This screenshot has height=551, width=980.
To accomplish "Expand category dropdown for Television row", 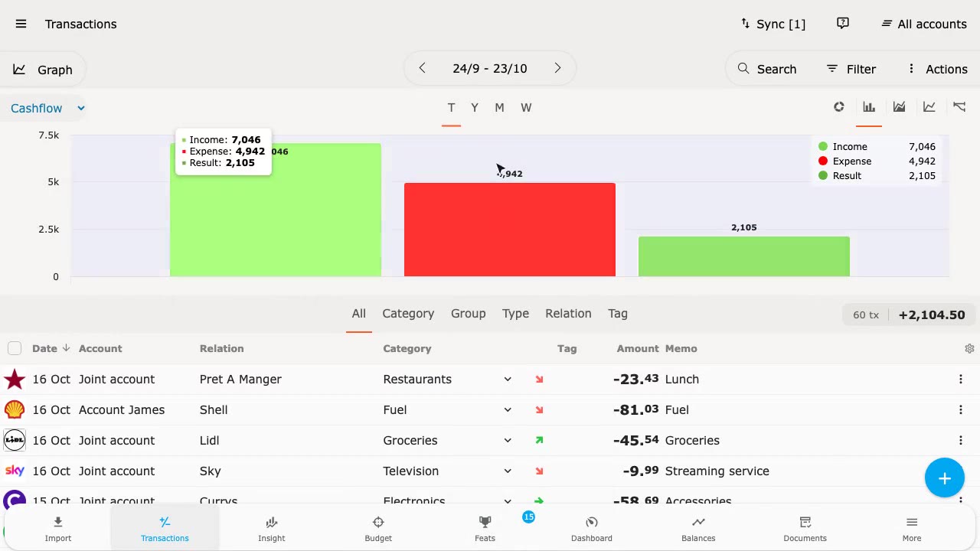I will pos(508,471).
